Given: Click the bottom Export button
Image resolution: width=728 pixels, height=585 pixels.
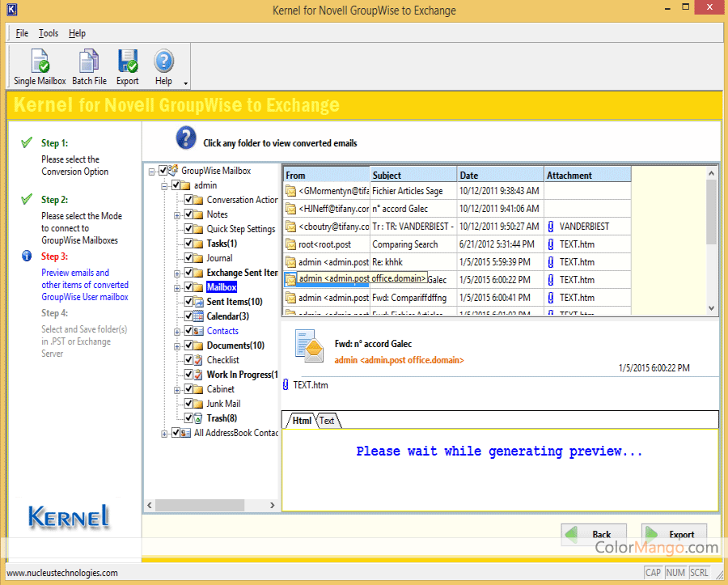Looking at the screenshot, I should [x=674, y=534].
